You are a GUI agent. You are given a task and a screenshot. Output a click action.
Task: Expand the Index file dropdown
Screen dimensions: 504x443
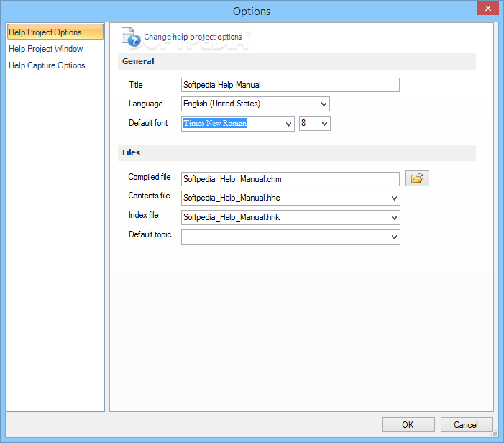(x=394, y=218)
